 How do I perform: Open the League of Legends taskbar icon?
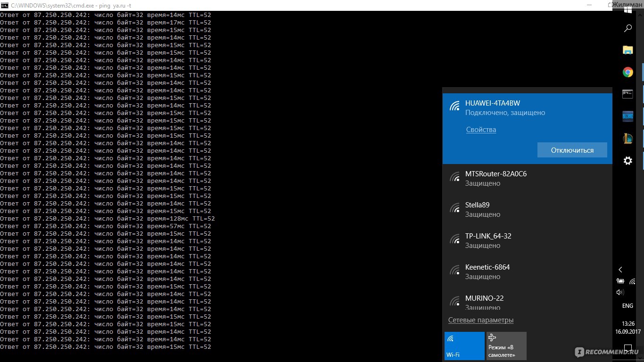(x=628, y=138)
